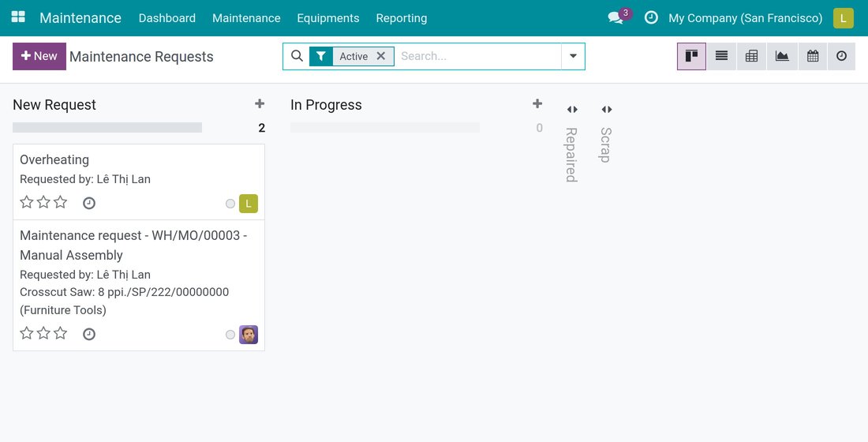
Task: Switch to graph view
Action: [x=782, y=56]
